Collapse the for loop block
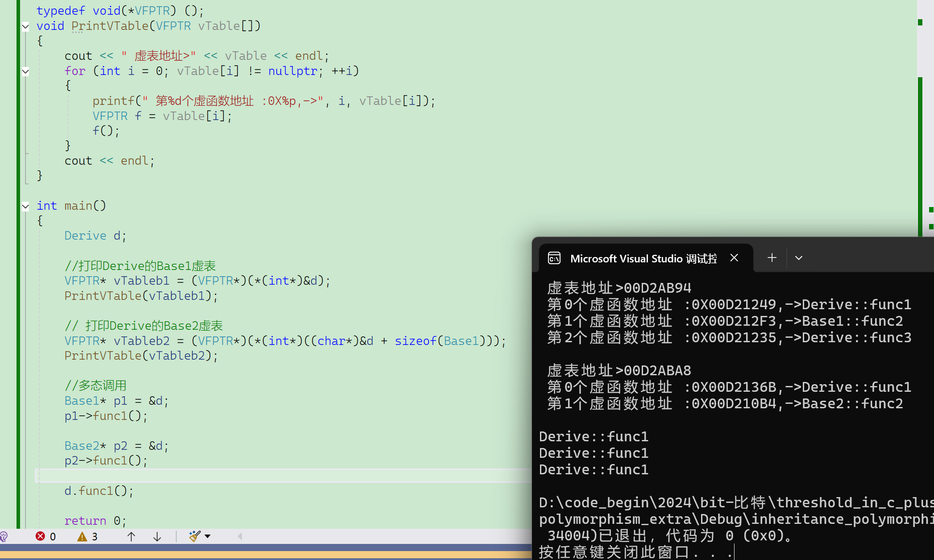Screen dimensions: 934x560 tap(25, 71)
